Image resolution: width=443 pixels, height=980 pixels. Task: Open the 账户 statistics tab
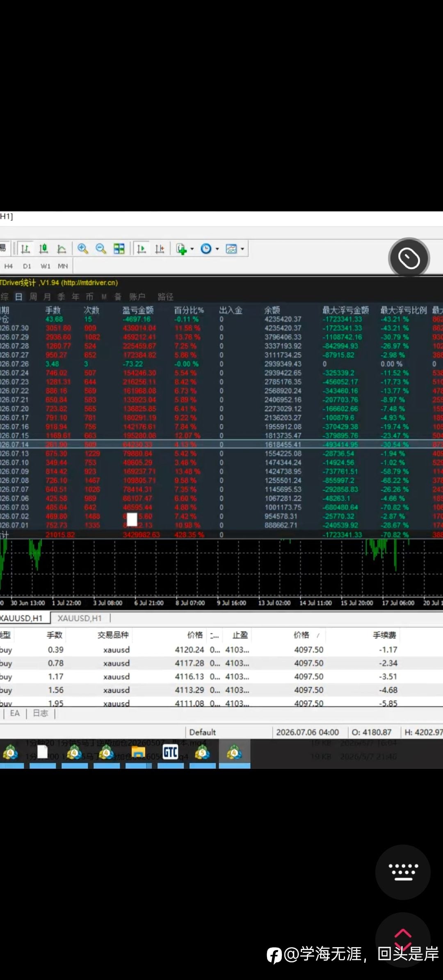click(137, 297)
